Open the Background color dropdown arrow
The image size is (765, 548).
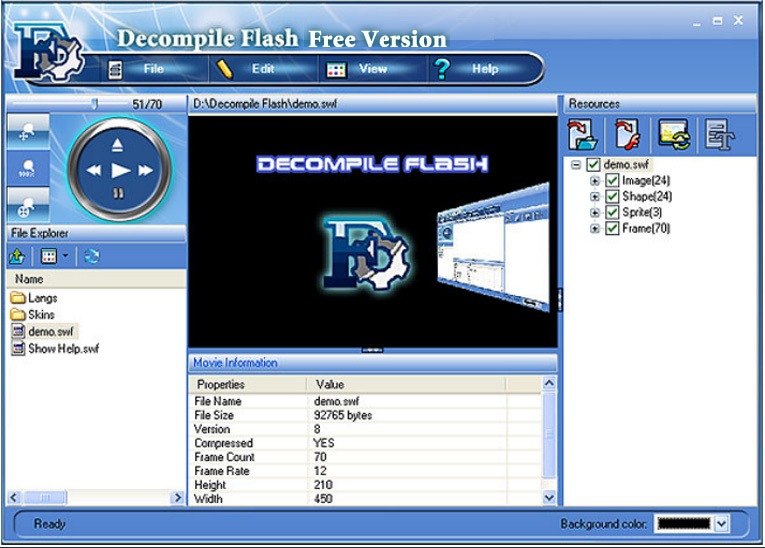coord(722,524)
